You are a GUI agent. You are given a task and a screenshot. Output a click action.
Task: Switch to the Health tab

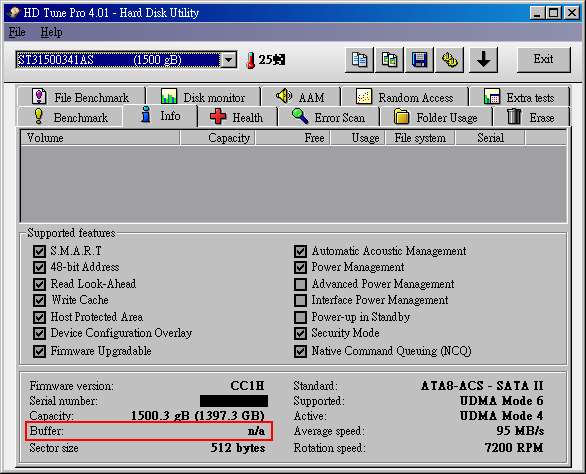point(238,117)
